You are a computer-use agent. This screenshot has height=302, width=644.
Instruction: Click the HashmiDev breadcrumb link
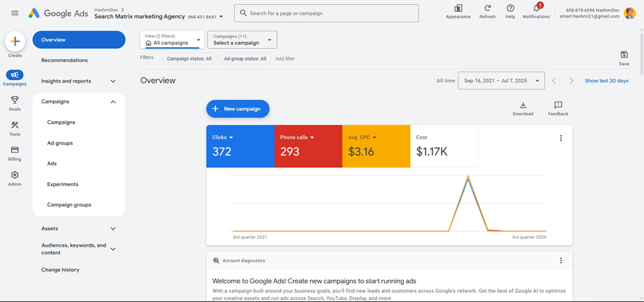point(107,9)
